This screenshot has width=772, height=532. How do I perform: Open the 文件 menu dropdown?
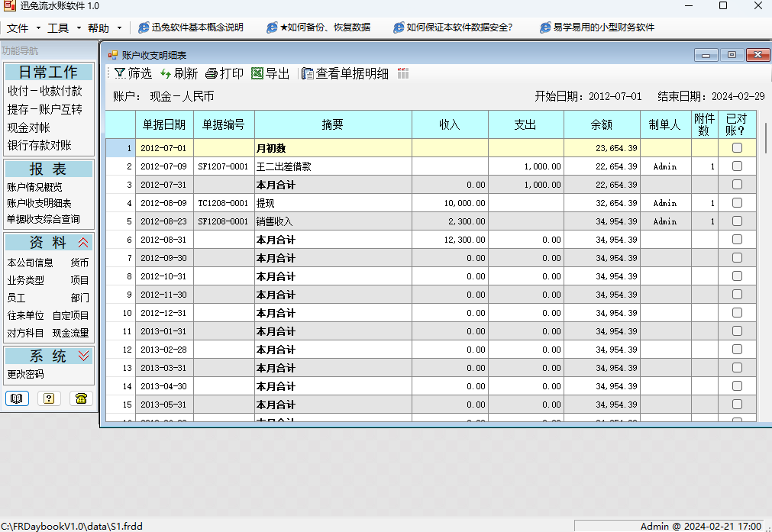(x=23, y=28)
